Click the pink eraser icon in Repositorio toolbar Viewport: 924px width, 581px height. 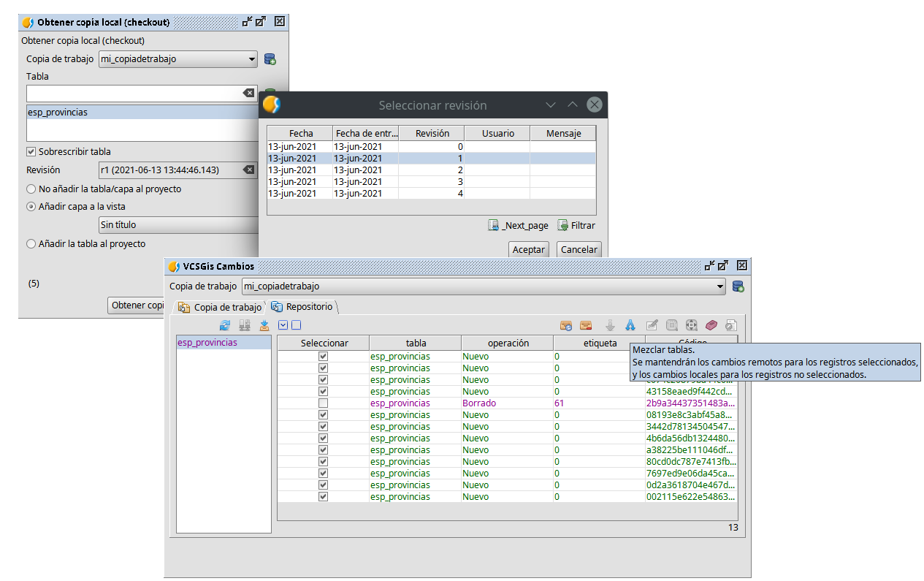(711, 325)
